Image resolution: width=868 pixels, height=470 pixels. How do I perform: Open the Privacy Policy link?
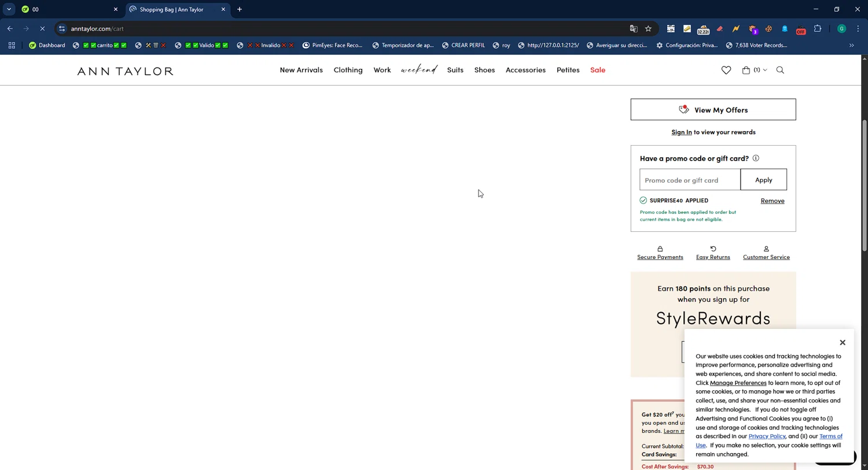tap(767, 436)
